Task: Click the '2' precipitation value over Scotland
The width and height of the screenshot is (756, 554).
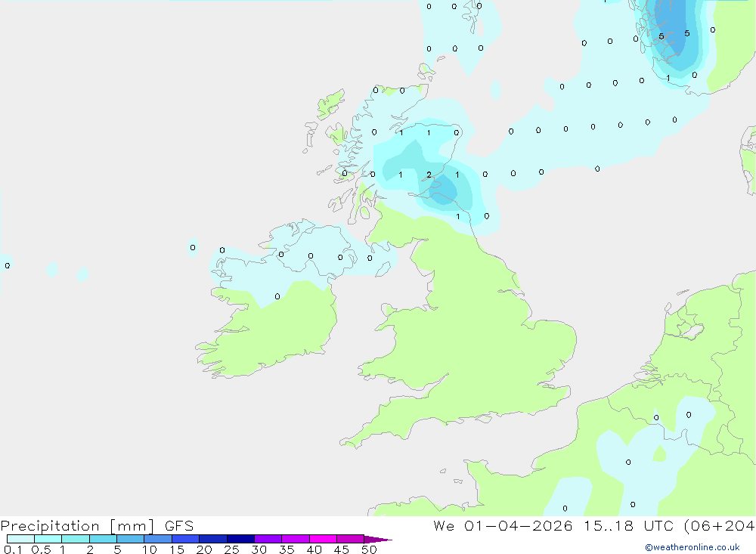Action: coord(429,175)
